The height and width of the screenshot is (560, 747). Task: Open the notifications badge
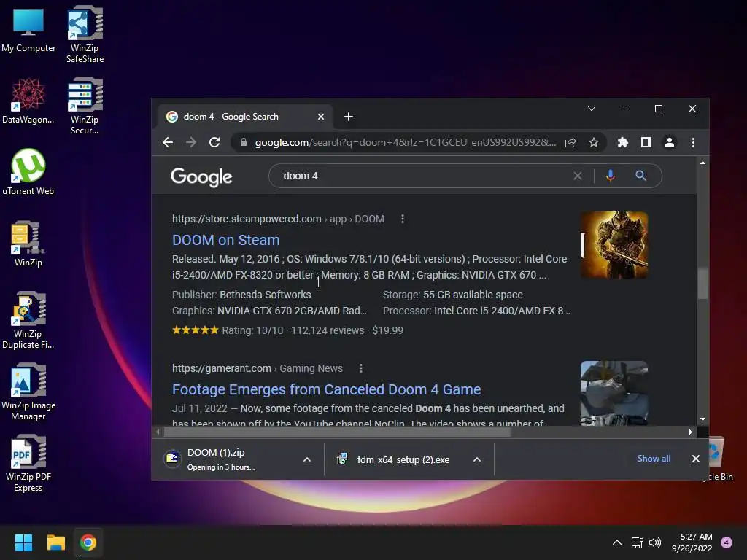coord(727,542)
